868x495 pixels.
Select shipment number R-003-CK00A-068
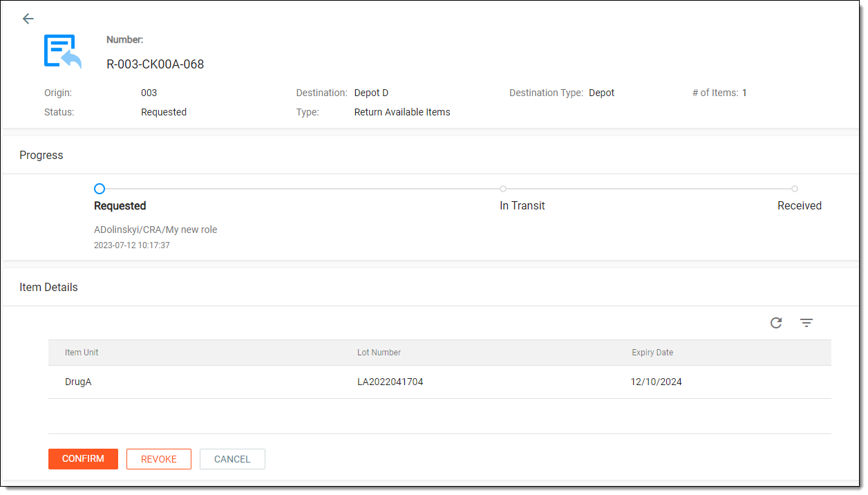(x=155, y=64)
